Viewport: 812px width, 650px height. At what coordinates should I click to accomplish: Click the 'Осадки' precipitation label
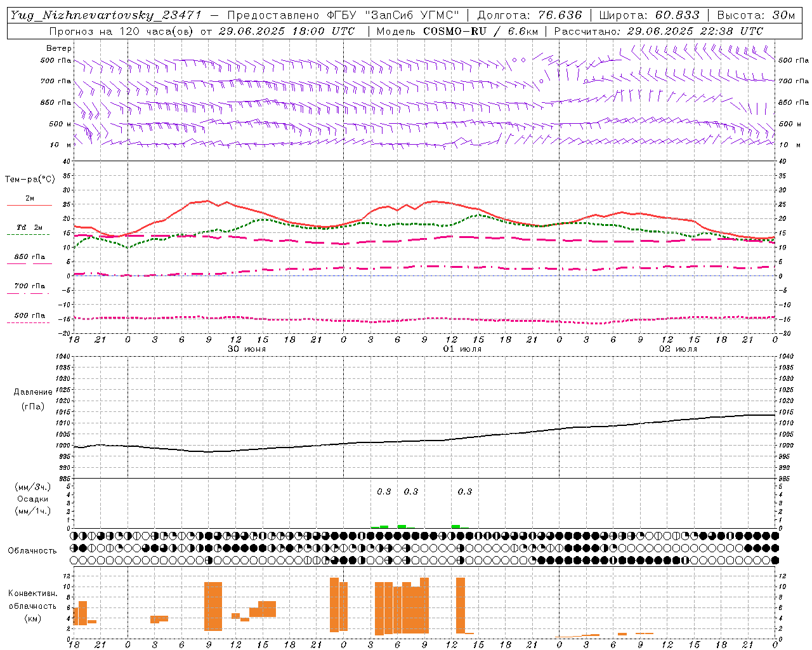[32, 499]
